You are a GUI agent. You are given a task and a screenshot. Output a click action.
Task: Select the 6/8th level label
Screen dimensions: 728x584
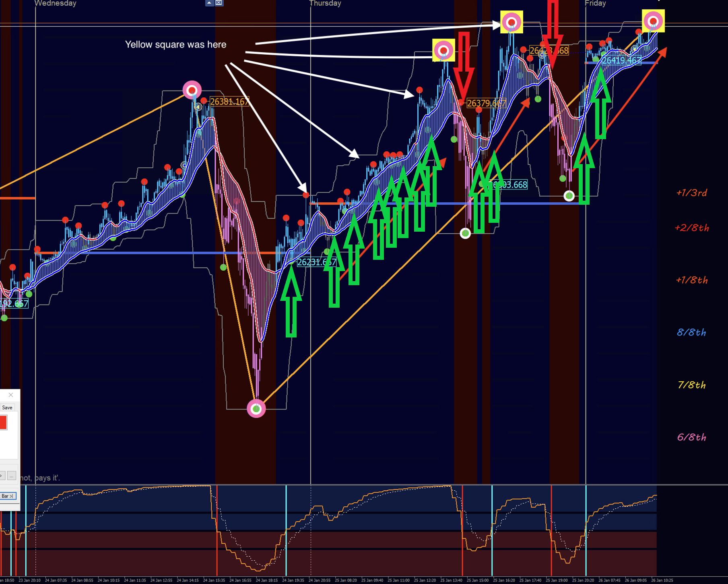point(691,438)
